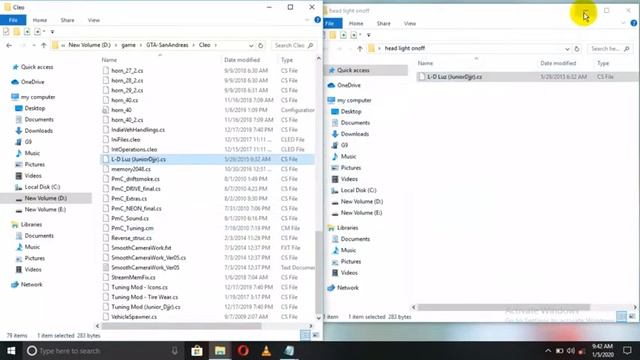Refresh the Cleo folder listing
Screen dimensions: 640x360
(260, 45)
